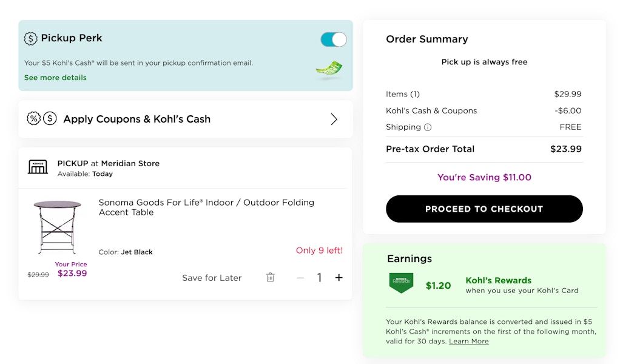Open the folding accent table thumbnail

[57, 227]
